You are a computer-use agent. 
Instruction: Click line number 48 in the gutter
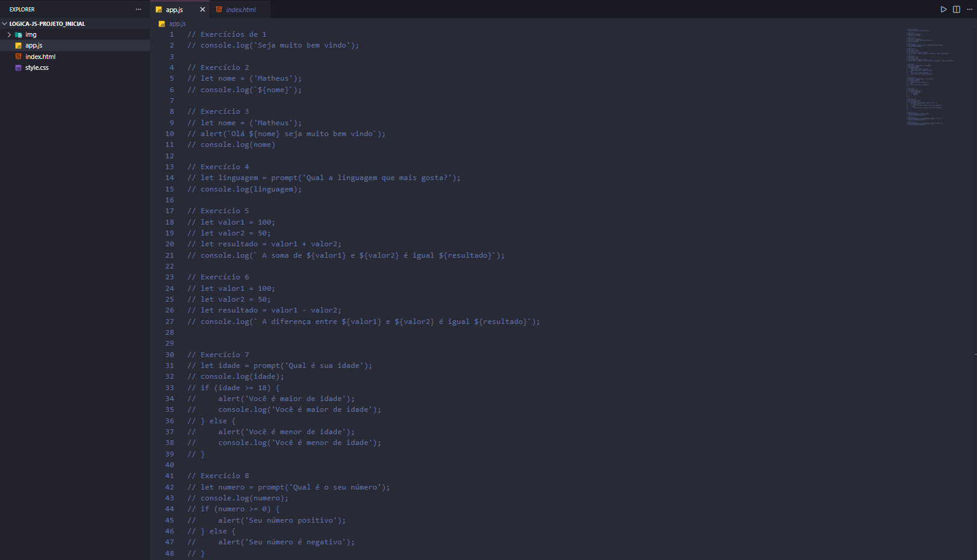point(169,553)
